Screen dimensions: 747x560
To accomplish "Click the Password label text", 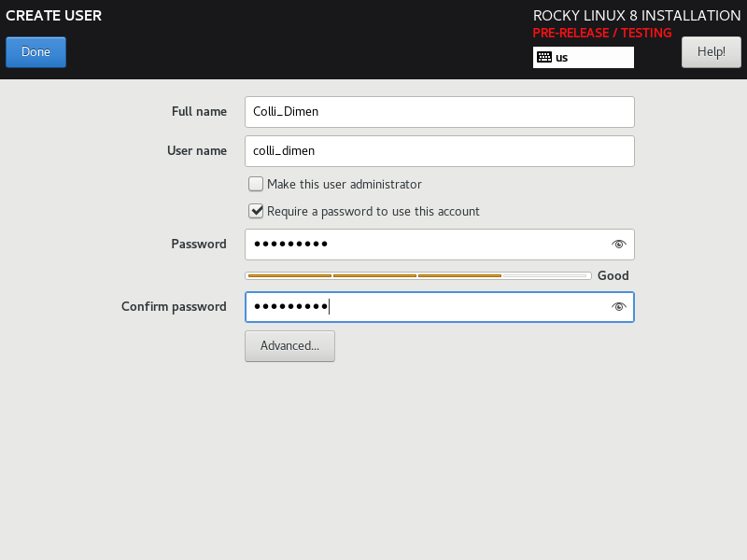I will (x=199, y=244).
